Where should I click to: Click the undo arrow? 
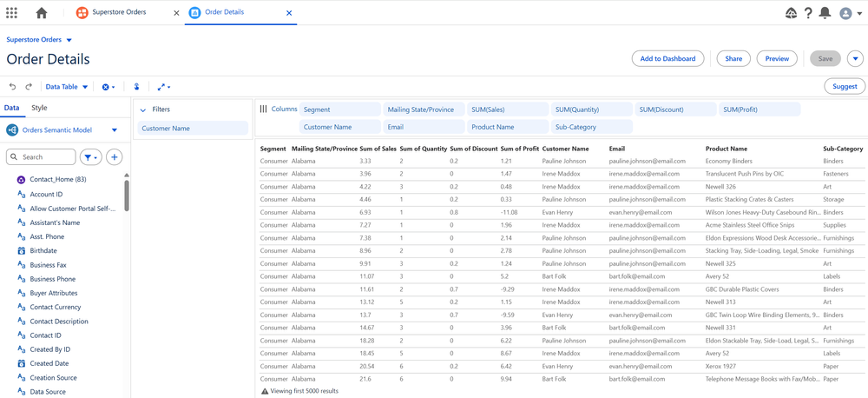click(12, 87)
